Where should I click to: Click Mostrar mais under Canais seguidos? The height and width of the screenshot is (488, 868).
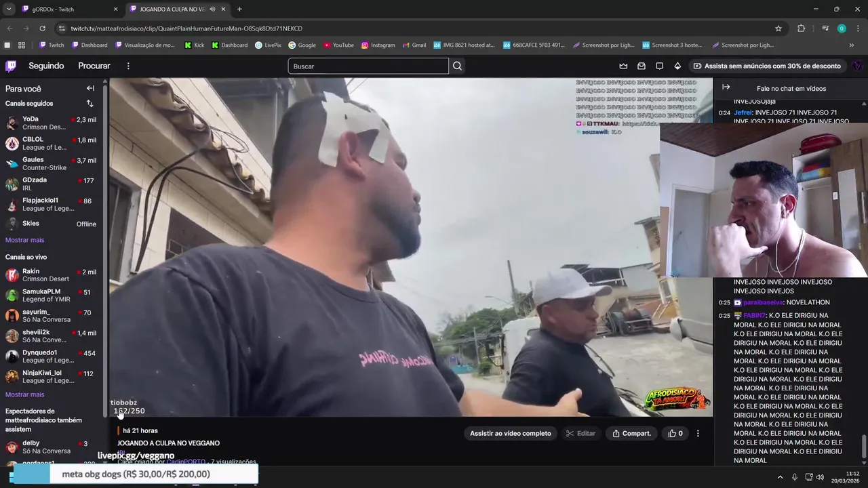pyautogui.click(x=24, y=240)
